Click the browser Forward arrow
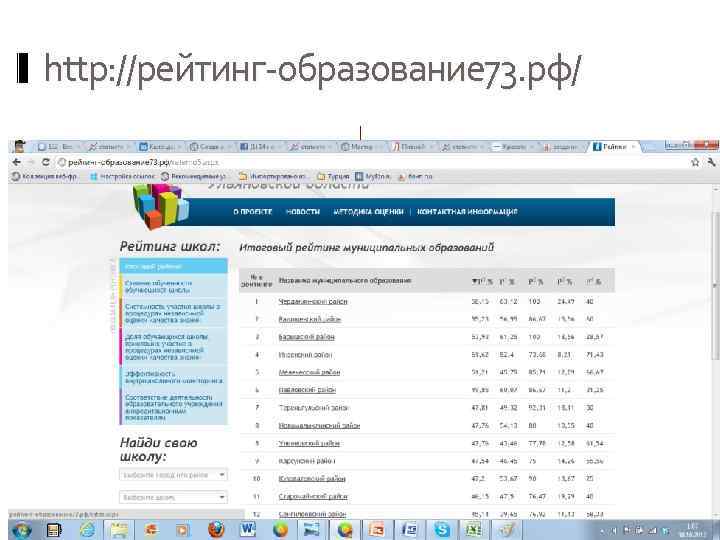720x540 pixels. [31, 162]
